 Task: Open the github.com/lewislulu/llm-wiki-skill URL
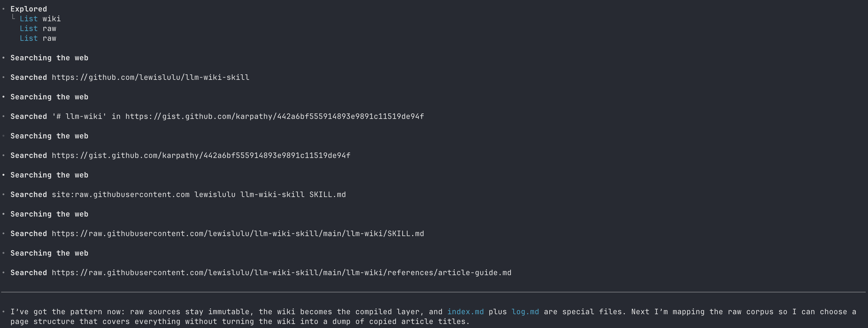150,78
